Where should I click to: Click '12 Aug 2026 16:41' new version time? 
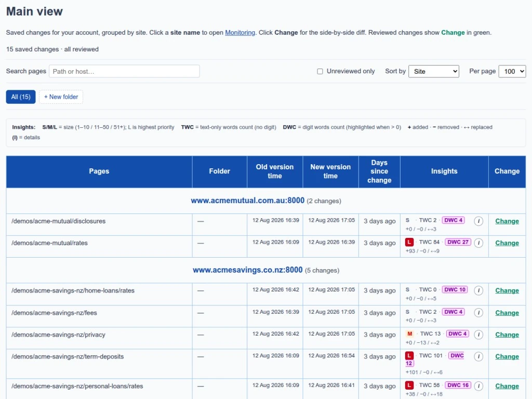(331, 385)
